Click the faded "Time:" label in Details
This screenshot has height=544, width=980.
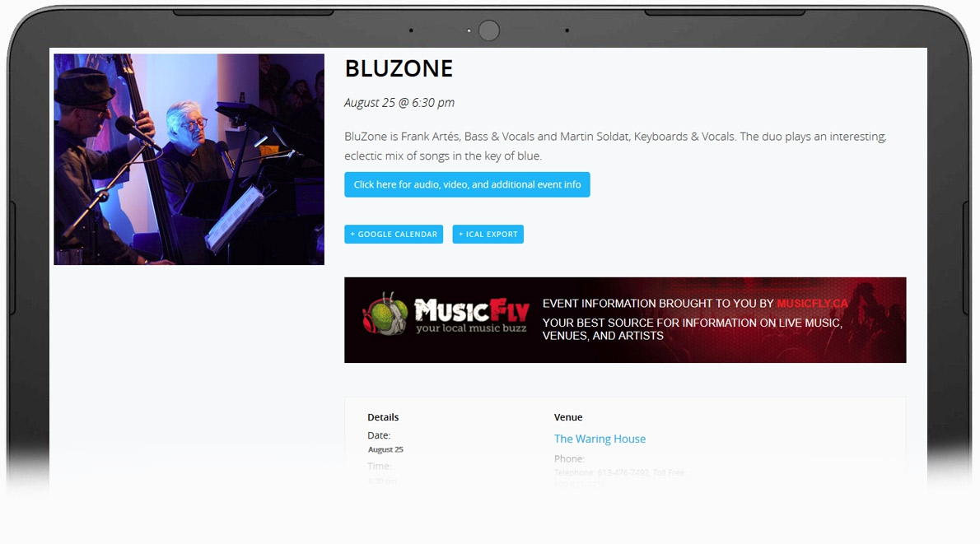(x=380, y=466)
